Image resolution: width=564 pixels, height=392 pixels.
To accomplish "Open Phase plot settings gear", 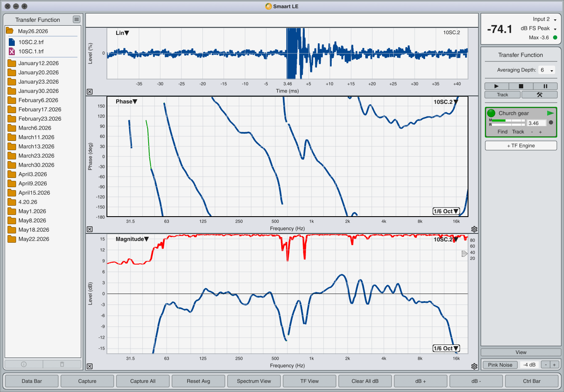I will (474, 229).
